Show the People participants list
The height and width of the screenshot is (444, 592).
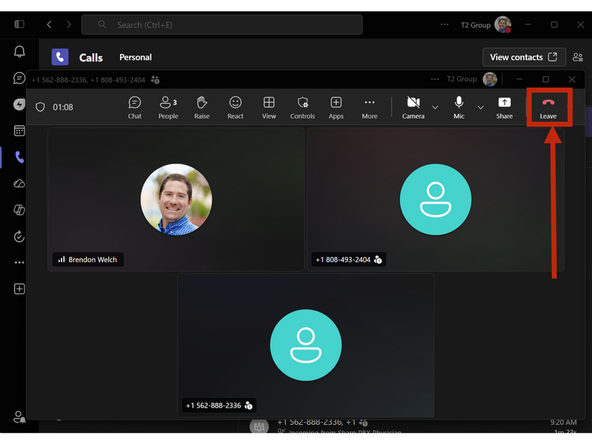click(168, 107)
